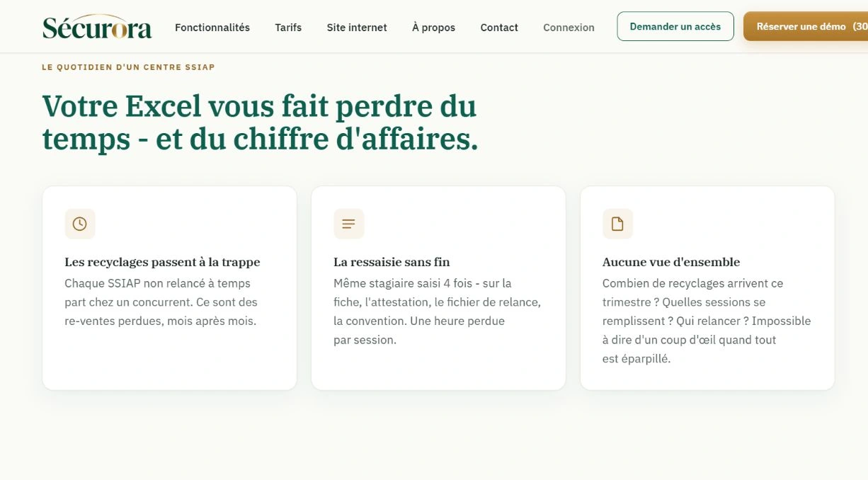Open the Contact nav link

(x=499, y=28)
